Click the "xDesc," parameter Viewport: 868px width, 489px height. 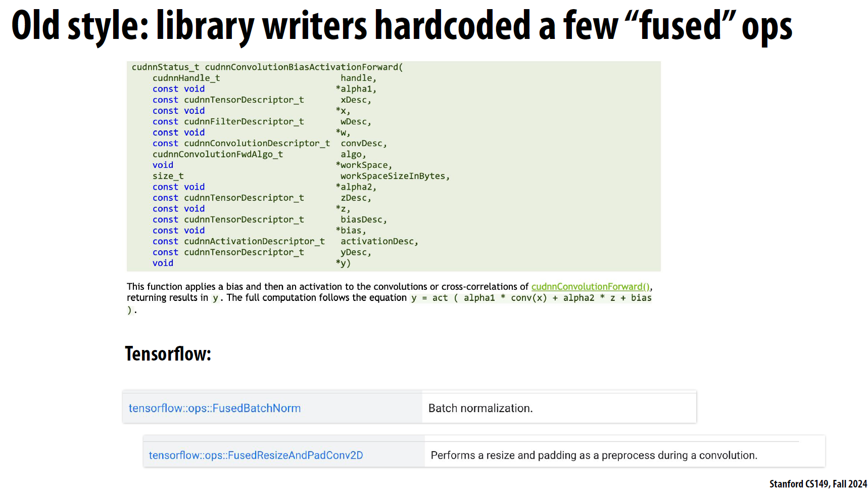(x=356, y=100)
